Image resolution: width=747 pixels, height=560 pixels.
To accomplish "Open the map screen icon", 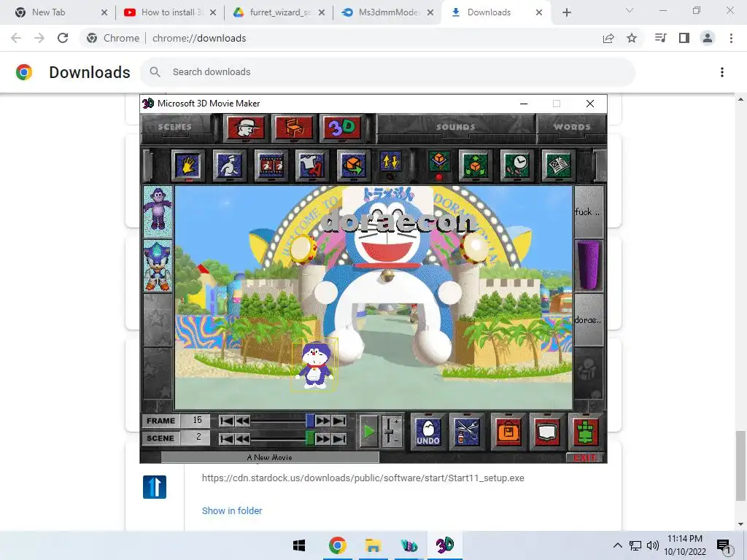I will pos(547,432).
